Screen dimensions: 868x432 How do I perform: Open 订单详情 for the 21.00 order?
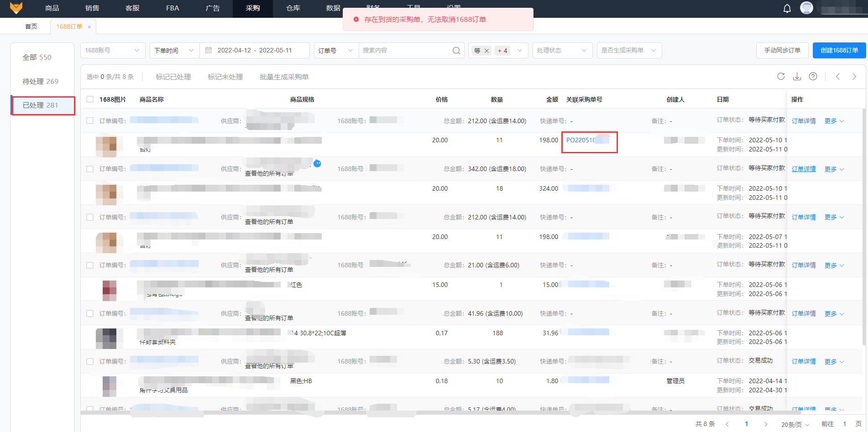804,265
